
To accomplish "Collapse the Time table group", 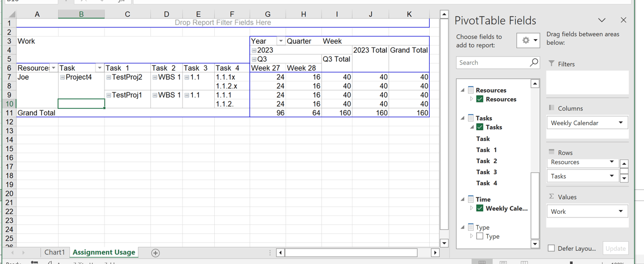I will [463, 199].
